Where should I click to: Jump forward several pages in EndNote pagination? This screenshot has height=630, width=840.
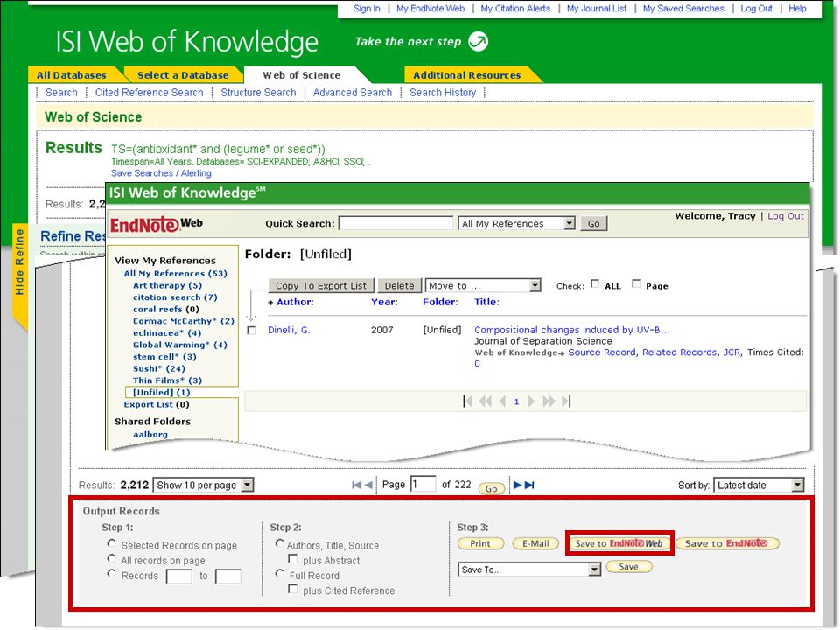click(549, 402)
